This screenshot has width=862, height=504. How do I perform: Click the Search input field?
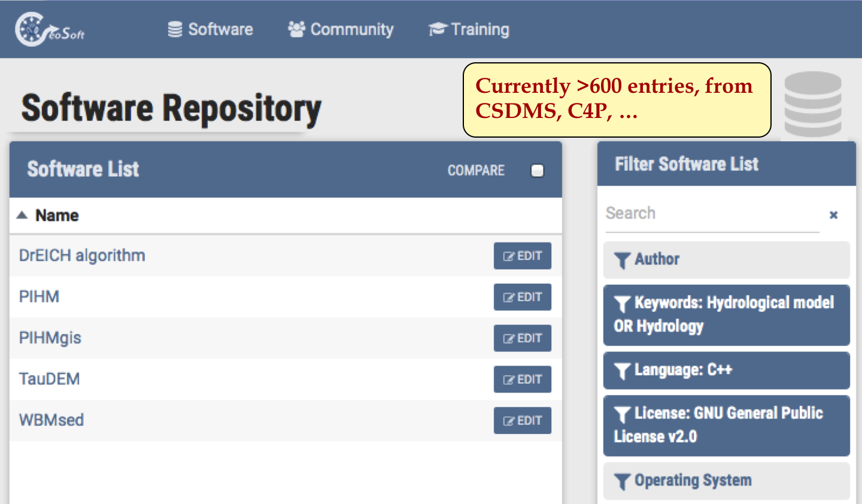[x=711, y=214]
